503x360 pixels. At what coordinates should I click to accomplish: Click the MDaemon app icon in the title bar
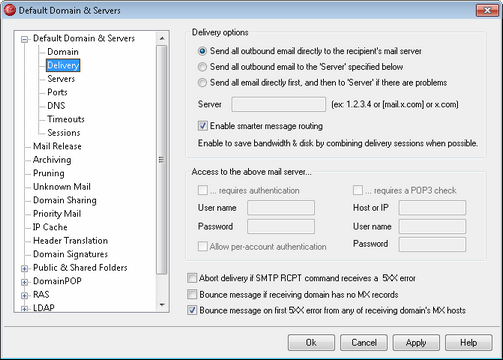pos(10,10)
